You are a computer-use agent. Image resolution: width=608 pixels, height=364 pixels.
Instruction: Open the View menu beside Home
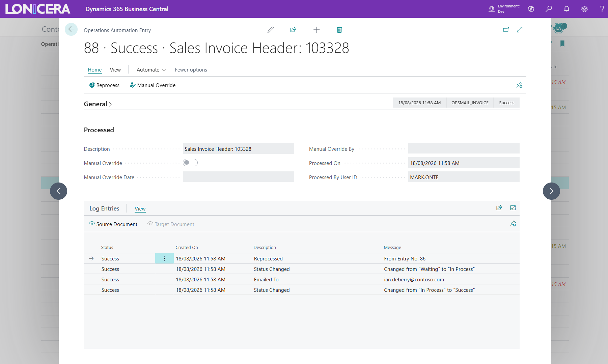115,70
